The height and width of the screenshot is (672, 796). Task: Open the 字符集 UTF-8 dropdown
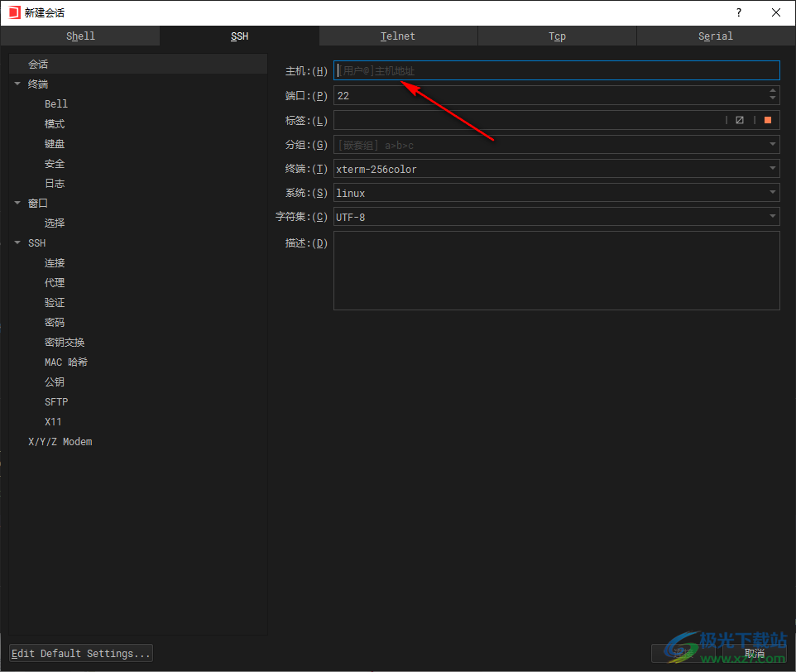[x=772, y=216]
